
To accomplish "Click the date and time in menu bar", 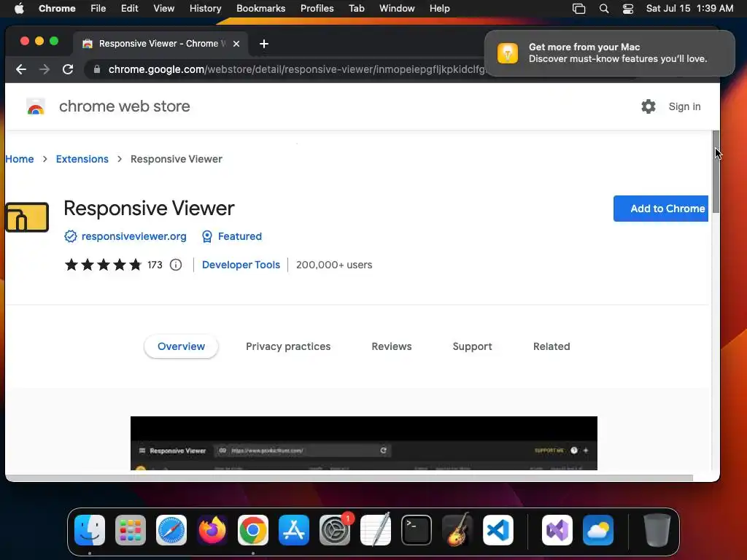I will (x=689, y=9).
